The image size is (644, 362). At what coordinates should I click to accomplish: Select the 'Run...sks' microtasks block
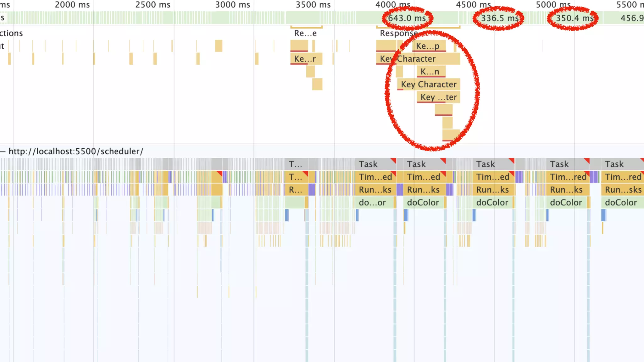pyautogui.click(x=623, y=190)
